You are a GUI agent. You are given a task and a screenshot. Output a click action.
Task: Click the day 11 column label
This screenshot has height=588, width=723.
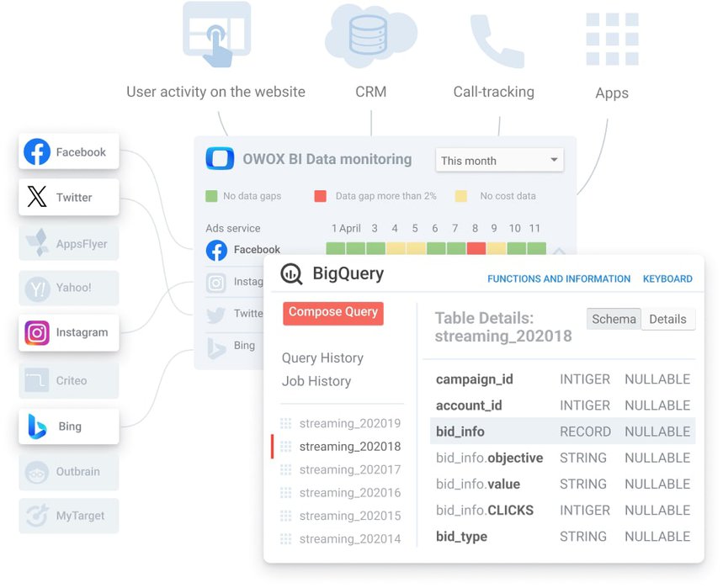pos(534,229)
